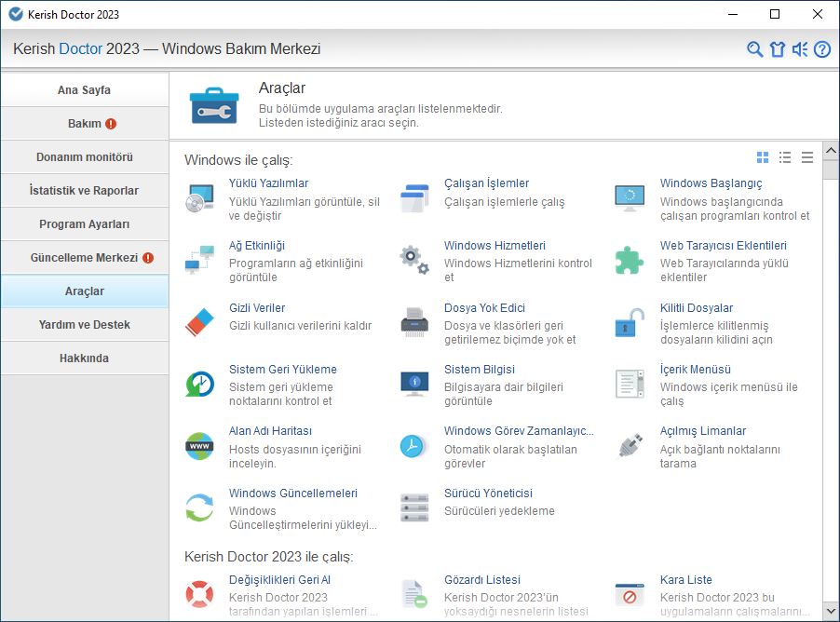Viewport: 840px width, 622px height.
Task: Open the Windows Güncellemeleri link
Action: (293, 493)
